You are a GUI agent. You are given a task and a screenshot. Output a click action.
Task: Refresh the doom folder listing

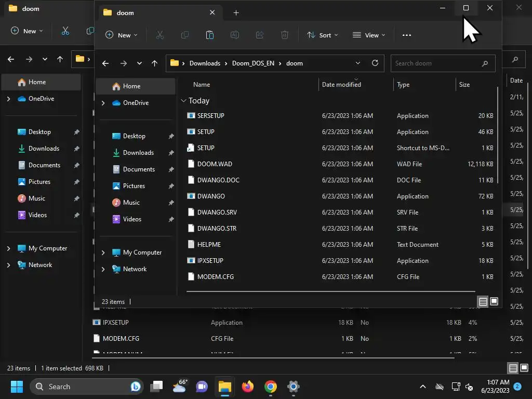[x=375, y=63]
